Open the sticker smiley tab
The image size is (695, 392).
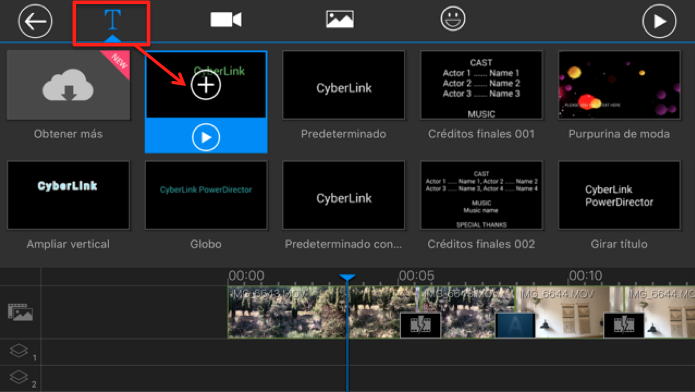click(x=453, y=19)
